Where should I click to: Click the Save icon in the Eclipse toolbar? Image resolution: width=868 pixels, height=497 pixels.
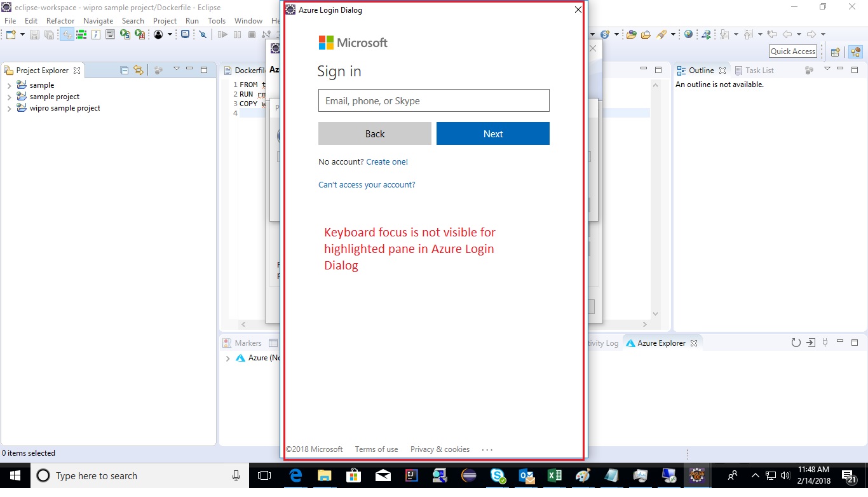coord(35,34)
